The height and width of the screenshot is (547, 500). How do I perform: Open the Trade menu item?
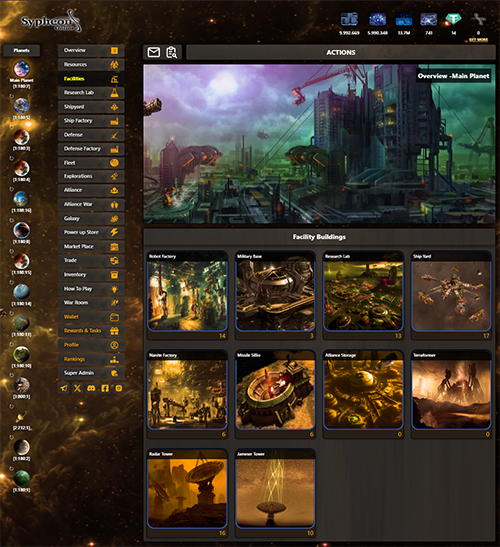[x=91, y=261]
